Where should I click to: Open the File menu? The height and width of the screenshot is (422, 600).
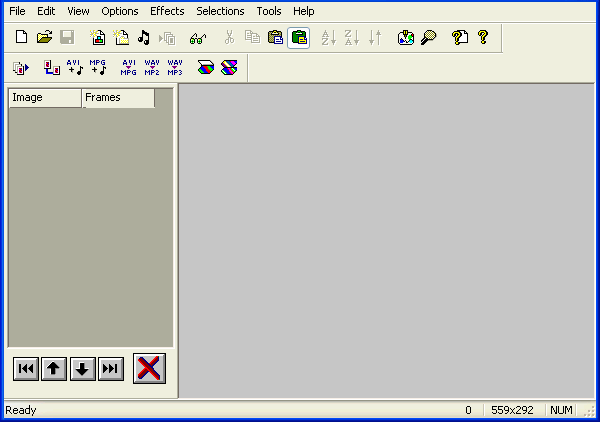(x=17, y=11)
